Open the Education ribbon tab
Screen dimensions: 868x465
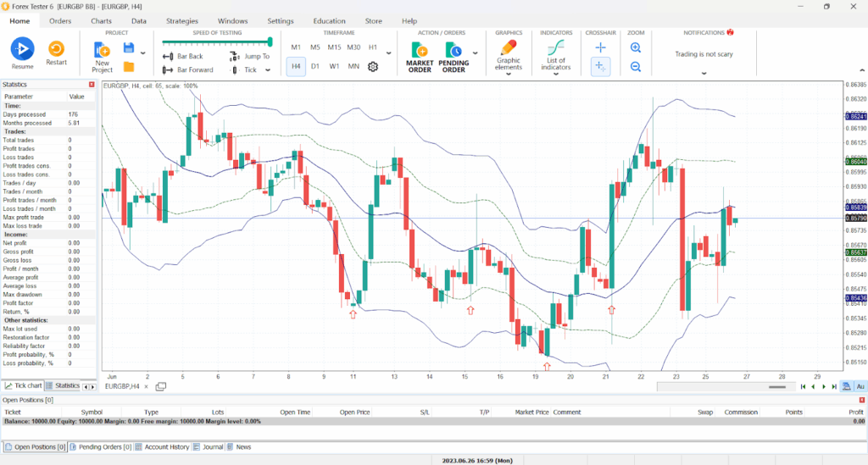[x=330, y=21]
